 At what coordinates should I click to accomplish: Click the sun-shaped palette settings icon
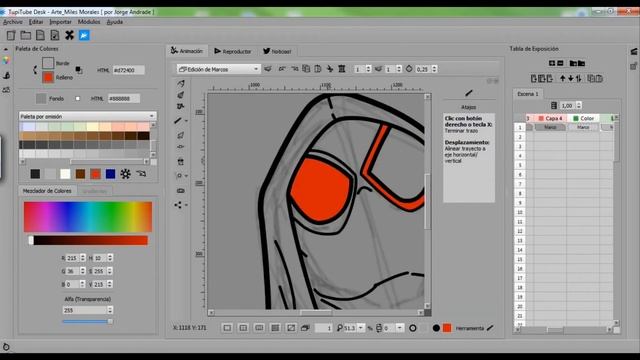pyautogui.click(x=125, y=174)
